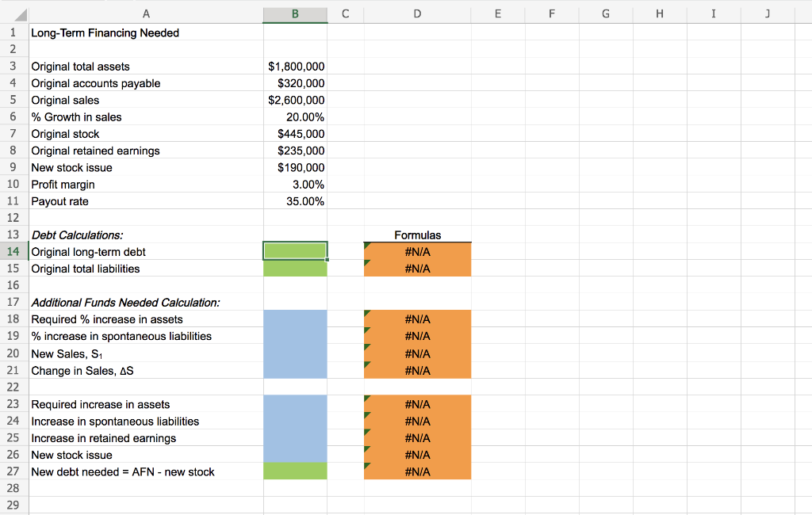The height and width of the screenshot is (515, 812).
Task: Select blue input cell for New Sales, S1
Action: pyautogui.click(x=295, y=353)
